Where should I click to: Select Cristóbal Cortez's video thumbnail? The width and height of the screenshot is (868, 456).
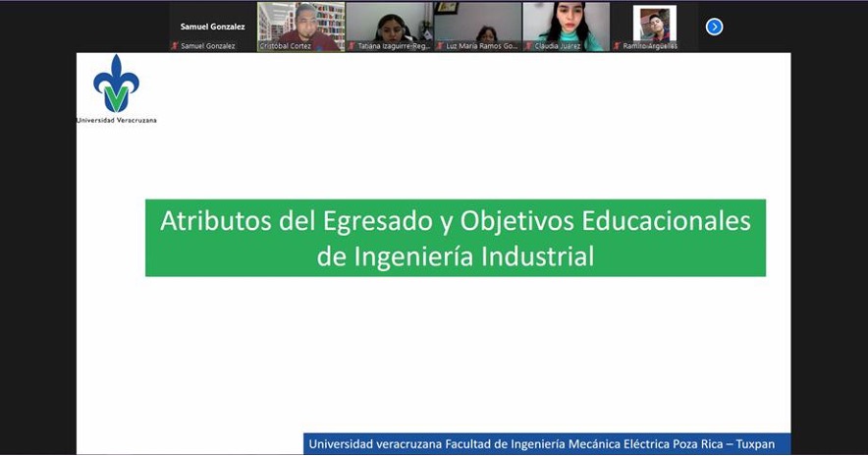point(300,22)
